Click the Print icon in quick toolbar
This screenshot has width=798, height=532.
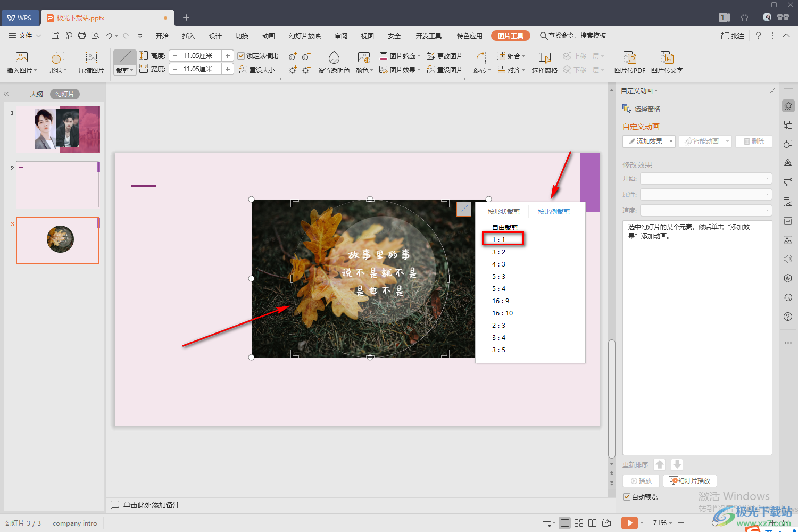(82, 36)
